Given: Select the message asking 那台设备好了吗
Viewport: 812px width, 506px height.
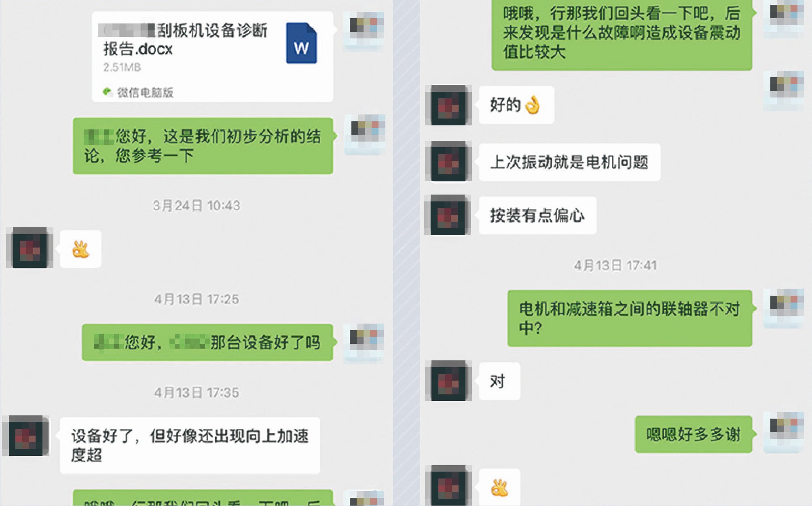Looking at the screenshot, I should point(207,342).
